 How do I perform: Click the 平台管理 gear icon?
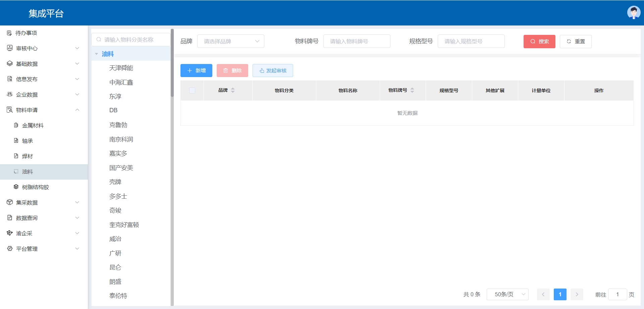10,248
